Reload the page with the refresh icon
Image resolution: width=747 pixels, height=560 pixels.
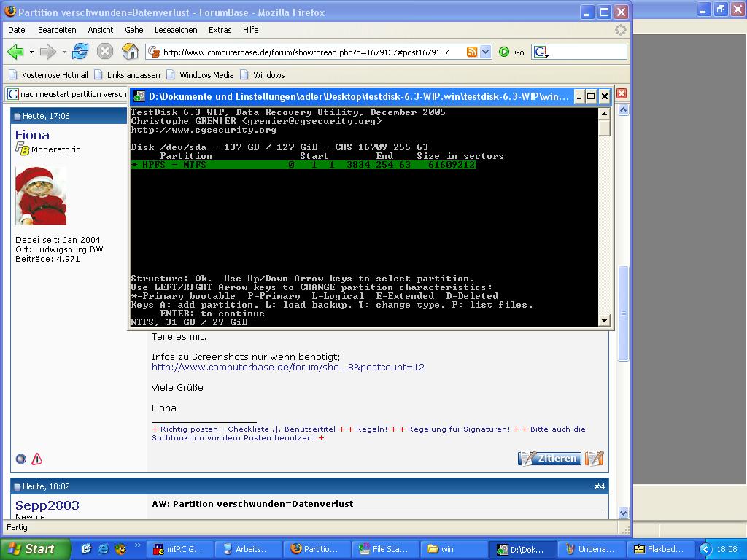click(80, 52)
